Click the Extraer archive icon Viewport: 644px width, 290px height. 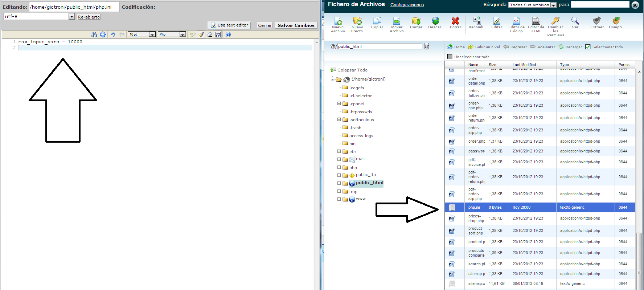coord(597,21)
